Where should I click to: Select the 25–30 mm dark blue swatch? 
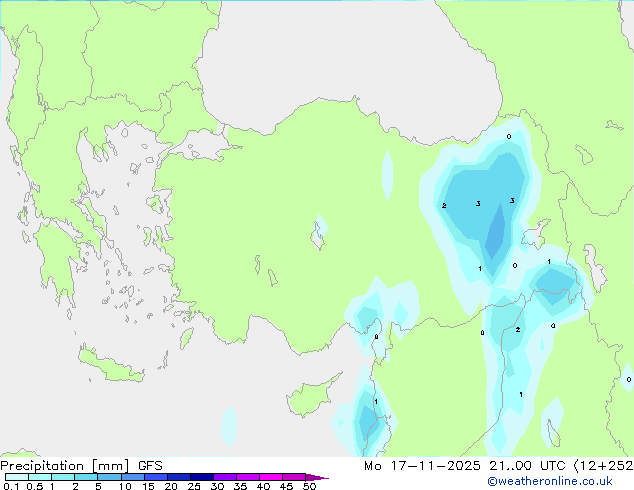point(202,477)
